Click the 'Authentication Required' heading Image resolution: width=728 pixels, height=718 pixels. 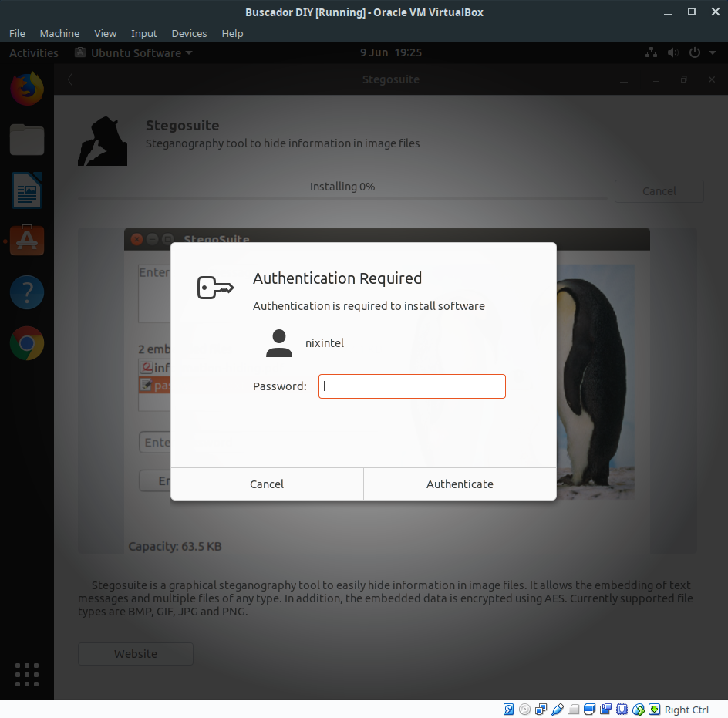click(338, 278)
